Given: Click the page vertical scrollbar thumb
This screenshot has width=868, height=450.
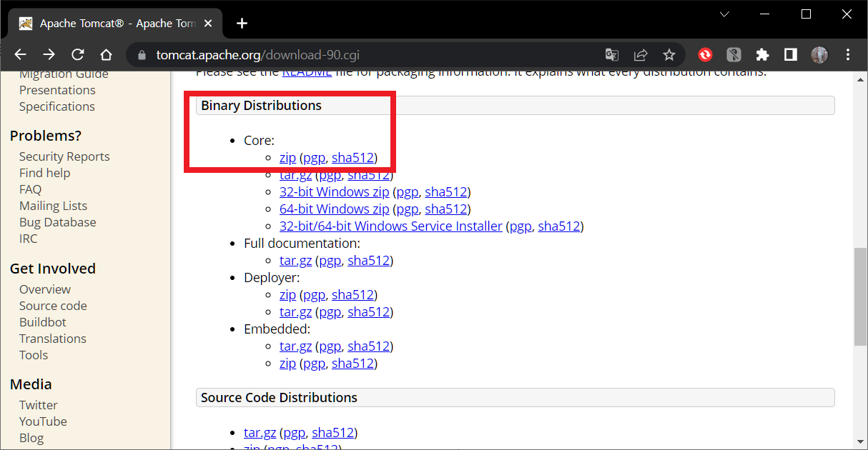Looking at the screenshot, I should [860, 296].
